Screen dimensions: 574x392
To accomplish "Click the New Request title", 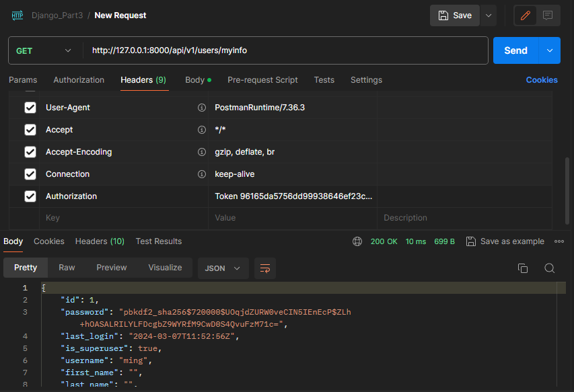I will (x=120, y=15).
